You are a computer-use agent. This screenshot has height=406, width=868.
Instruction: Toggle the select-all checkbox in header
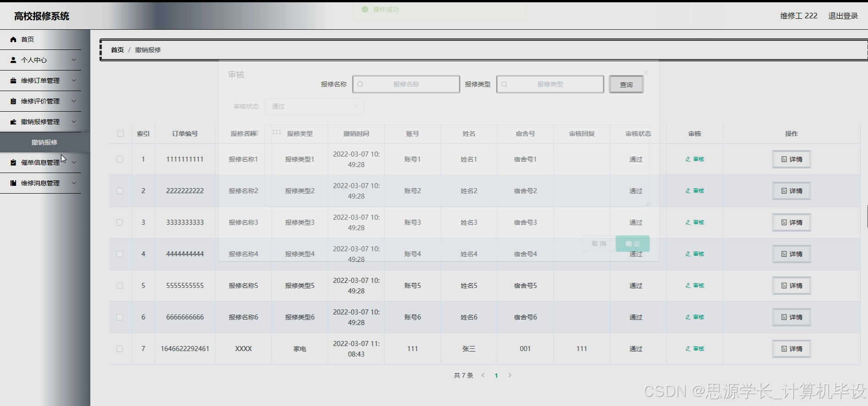120,134
